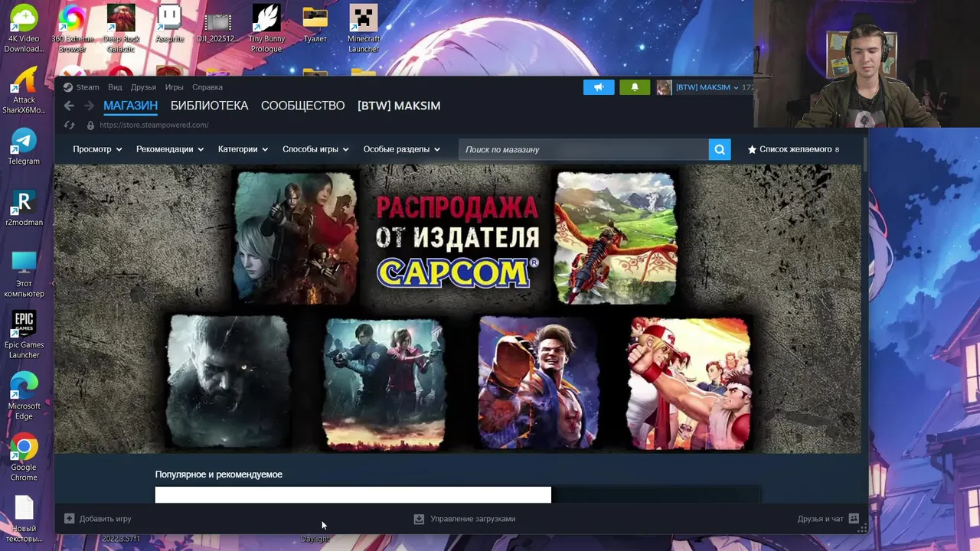980x551 pixels.
Task: Open r2modman desktop icon
Action: click(x=24, y=208)
